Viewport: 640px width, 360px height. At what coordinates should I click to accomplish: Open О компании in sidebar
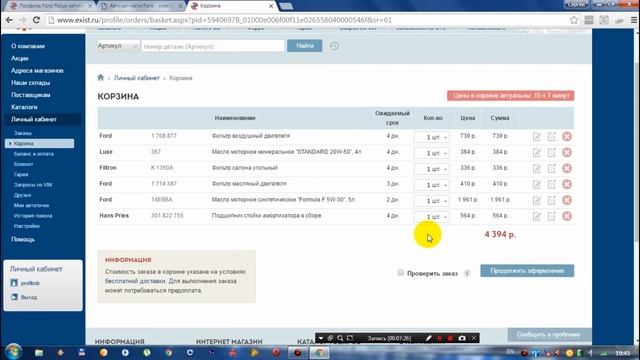pyautogui.click(x=28, y=46)
